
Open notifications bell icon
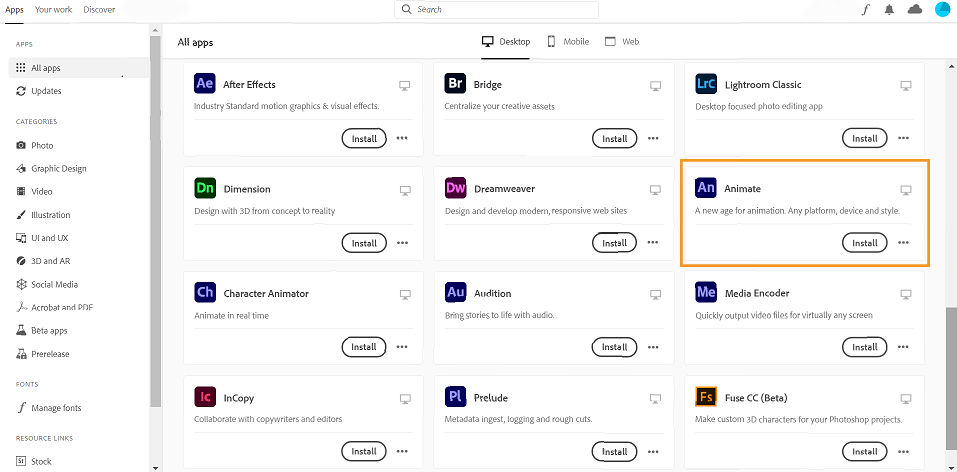[890, 10]
